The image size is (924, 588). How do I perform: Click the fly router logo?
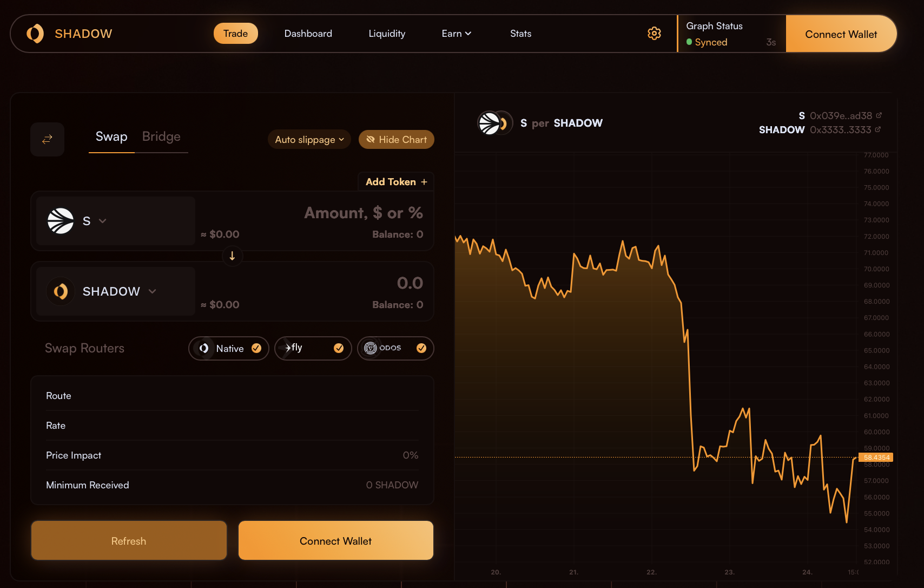coord(294,348)
